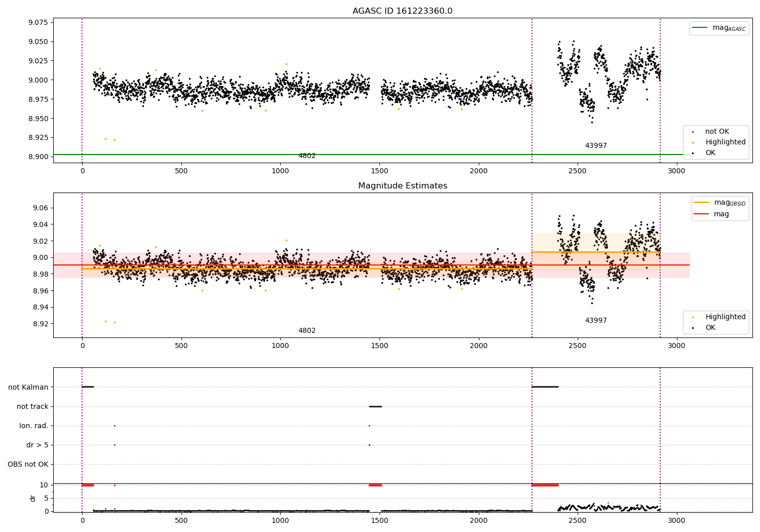This screenshot has height=532, width=760.
Task: Click the orange line sample beside mag OBSID legend
Action: (x=701, y=203)
